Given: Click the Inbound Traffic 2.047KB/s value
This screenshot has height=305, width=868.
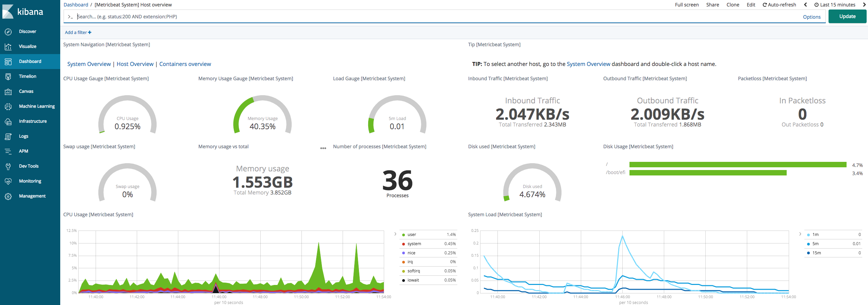Looking at the screenshot, I should [x=532, y=114].
